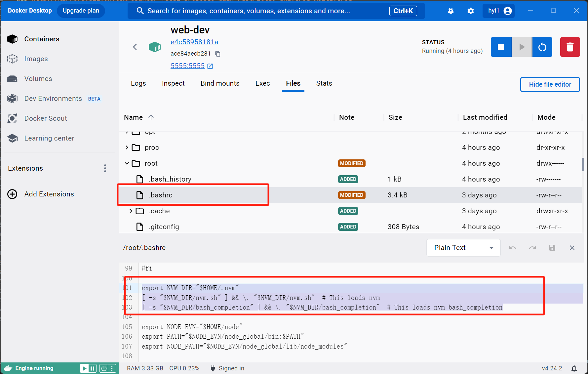This screenshot has height=374, width=588.
Task: Open the Volumes sidebar icon
Action: (x=12, y=79)
